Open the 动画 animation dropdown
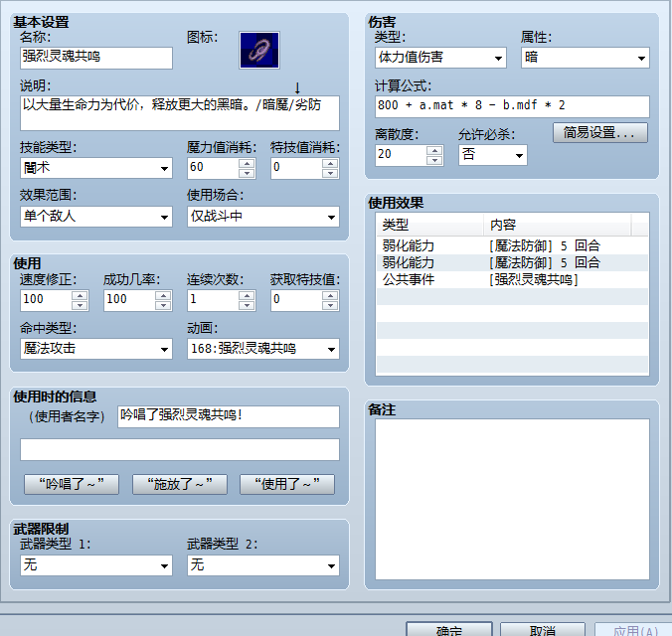672x636 pixels. pos(263,349)
